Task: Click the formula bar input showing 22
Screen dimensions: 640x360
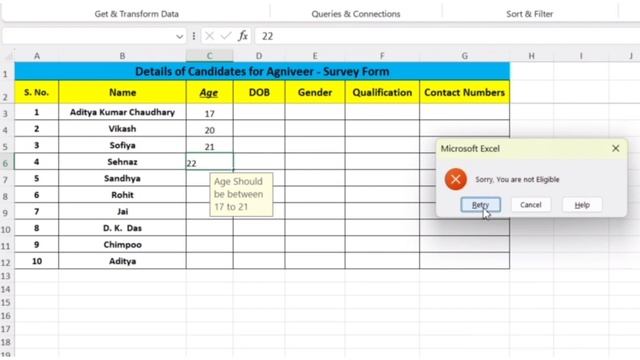Action: 447,36
